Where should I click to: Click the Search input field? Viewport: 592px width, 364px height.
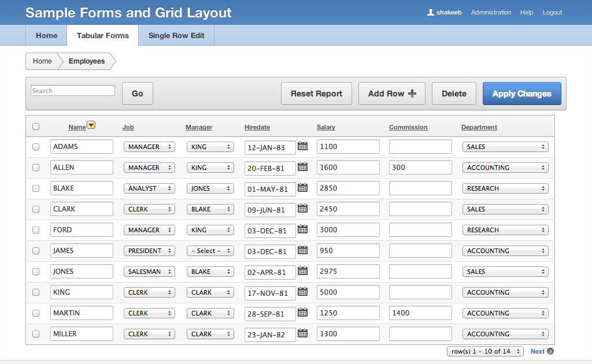[x=73, y=91]
